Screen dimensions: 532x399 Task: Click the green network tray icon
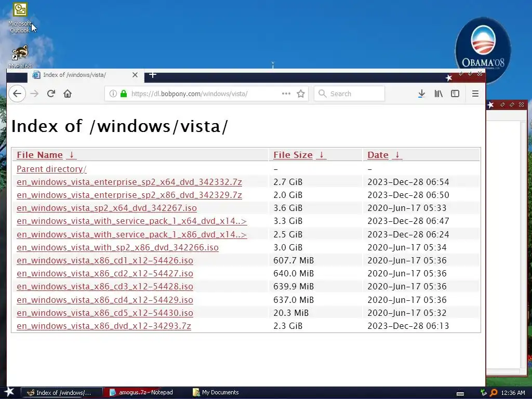pos(484,393)
